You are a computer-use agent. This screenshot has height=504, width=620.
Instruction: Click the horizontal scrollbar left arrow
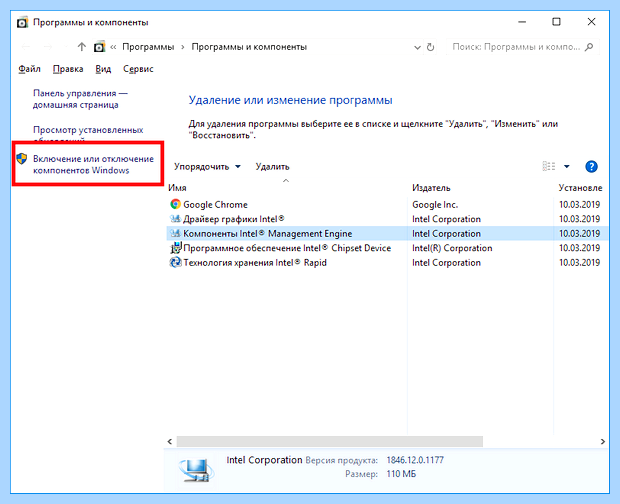(x=170, y=441)
